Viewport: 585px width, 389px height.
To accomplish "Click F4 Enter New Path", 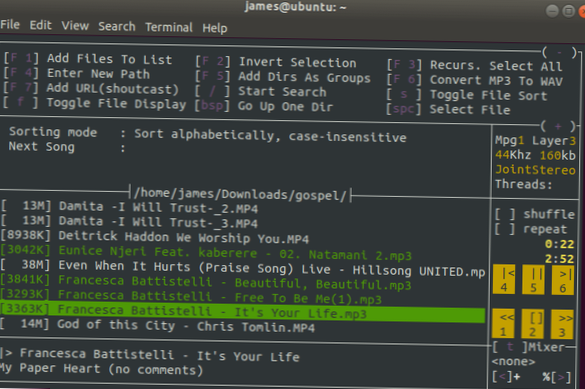I will (x=77, y=73).
